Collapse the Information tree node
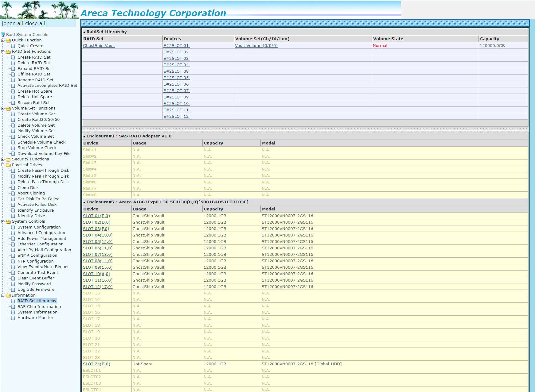This screenshot has height=392, width=535. pos(3,295)
